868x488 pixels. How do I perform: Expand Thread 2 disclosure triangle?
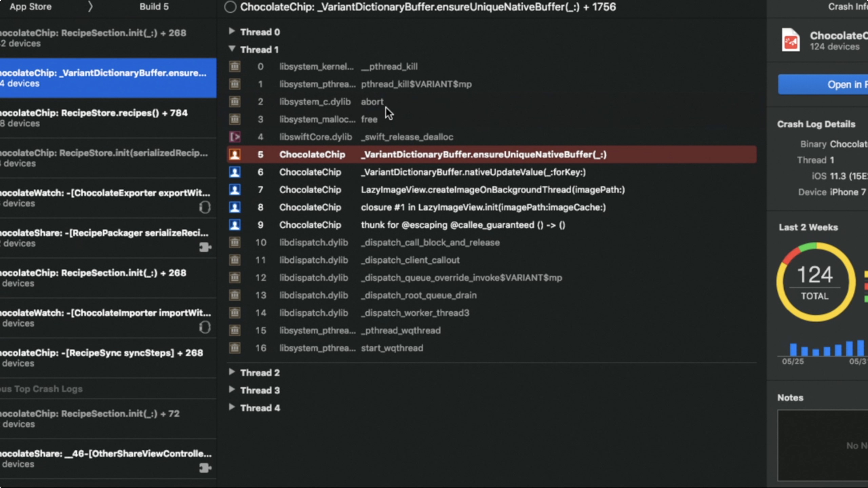point(232,372)
